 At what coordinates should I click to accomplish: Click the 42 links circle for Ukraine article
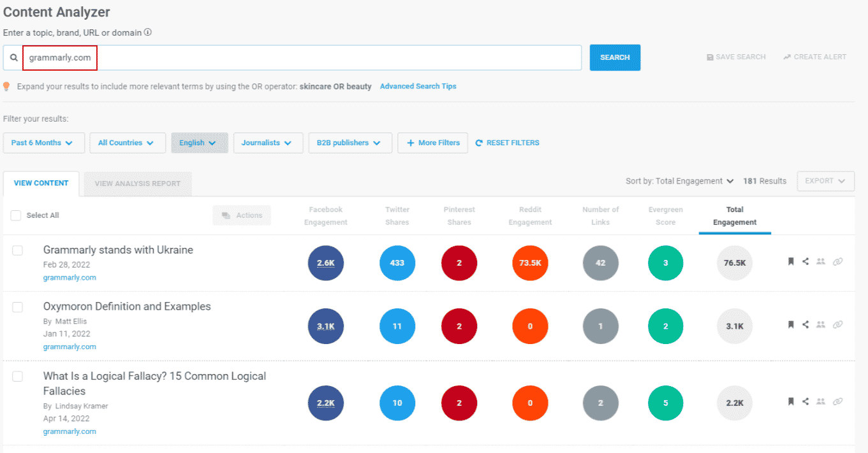[601, 262]
